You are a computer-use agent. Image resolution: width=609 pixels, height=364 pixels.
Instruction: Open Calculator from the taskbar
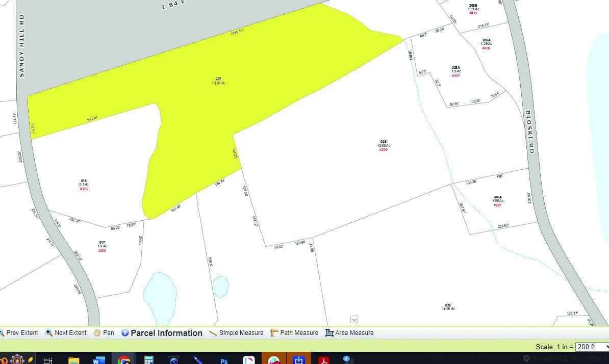(148, 360)
